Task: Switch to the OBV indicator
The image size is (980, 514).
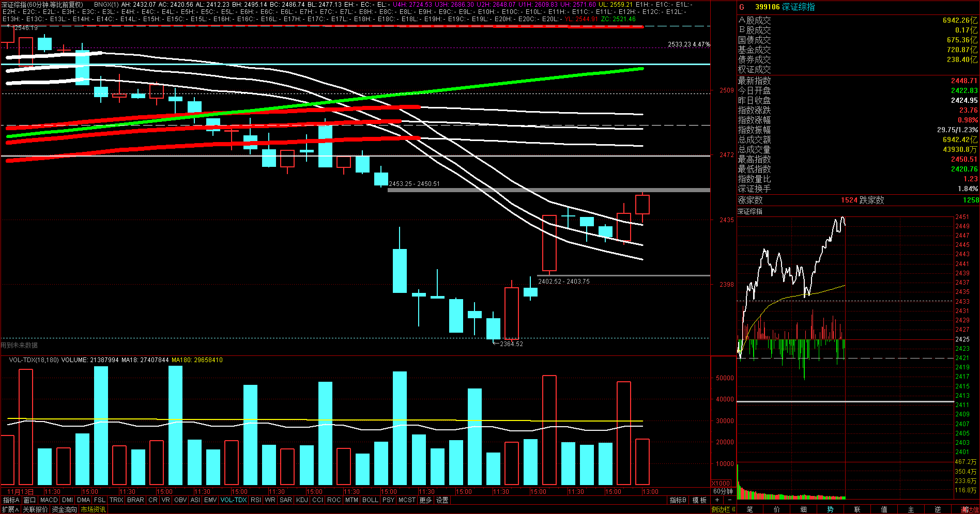Action: 180,500
